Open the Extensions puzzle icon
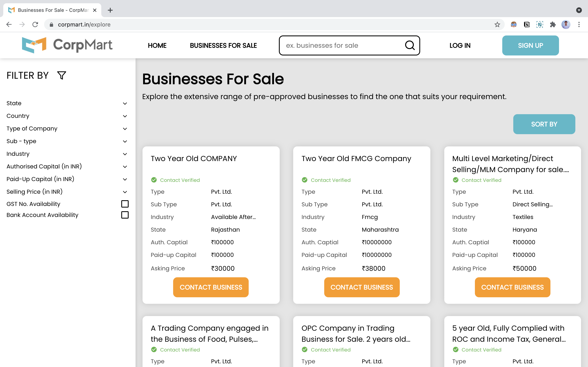This screenshot has width=588, height=367. point(553,24)
